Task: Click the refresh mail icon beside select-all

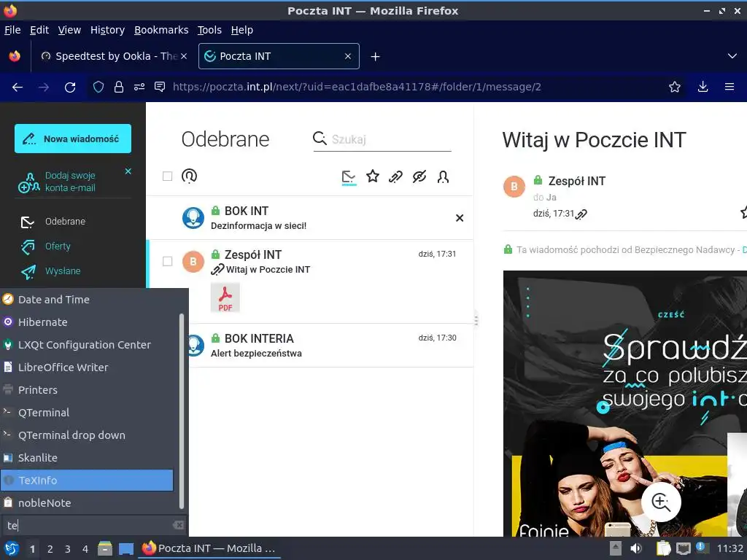Action: pyautogui.click(x=189, y=176)
